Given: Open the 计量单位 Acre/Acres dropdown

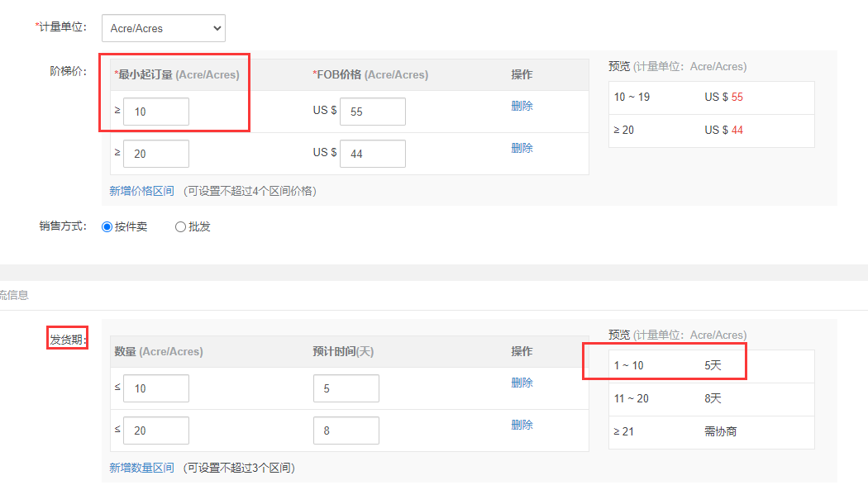Looking at the screenshot, I should pyautogui.click(x=163, y=28).
